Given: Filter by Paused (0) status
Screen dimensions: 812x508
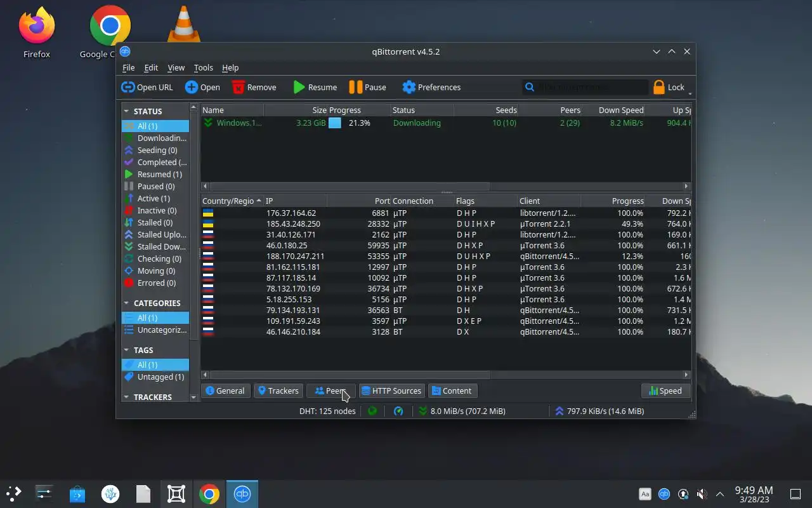Looking at the screenshot, I should (x=155, y=186).
